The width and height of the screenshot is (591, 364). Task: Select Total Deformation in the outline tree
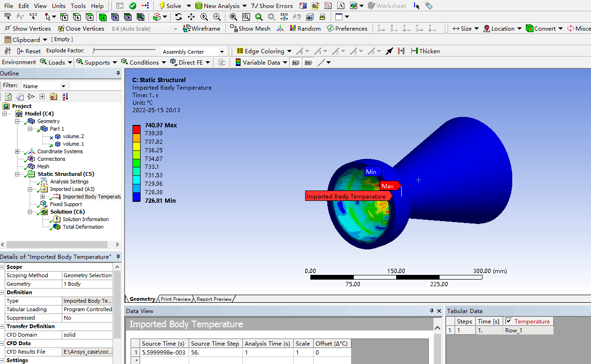coord(83,227)
